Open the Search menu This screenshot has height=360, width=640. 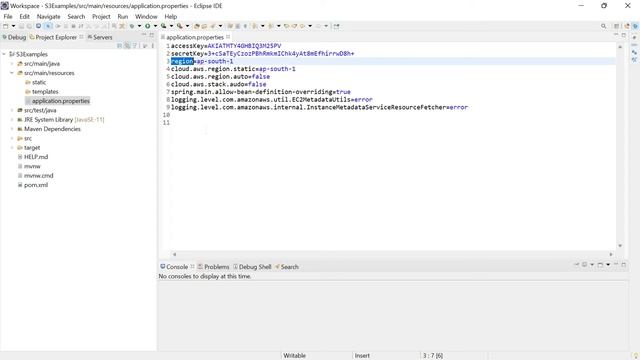76,16
